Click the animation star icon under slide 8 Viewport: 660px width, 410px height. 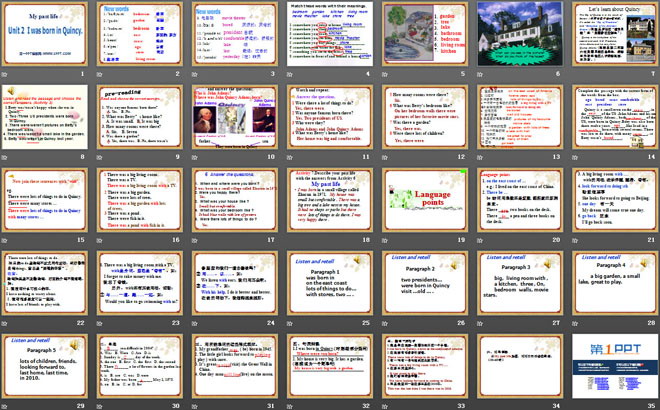pyautogui.click(x=5, y=157)
